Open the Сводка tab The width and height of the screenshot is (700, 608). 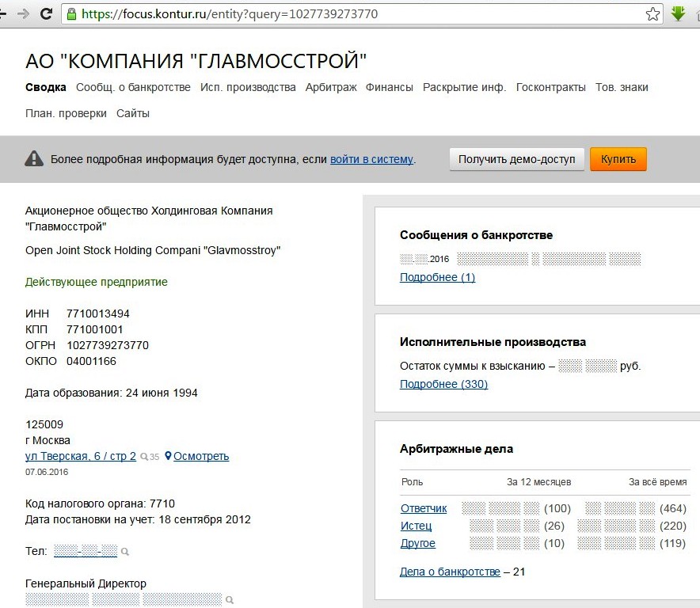46,88
